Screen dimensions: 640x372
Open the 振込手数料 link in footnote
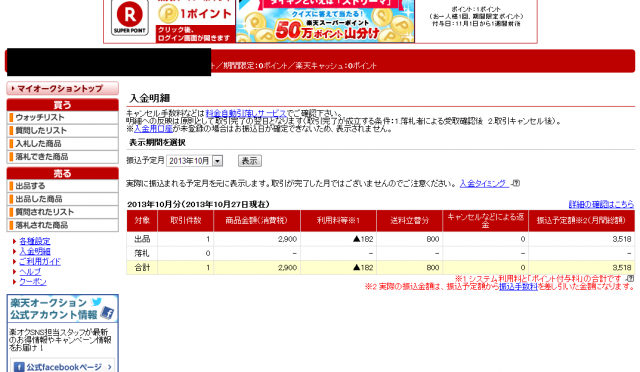click(518, 286)
